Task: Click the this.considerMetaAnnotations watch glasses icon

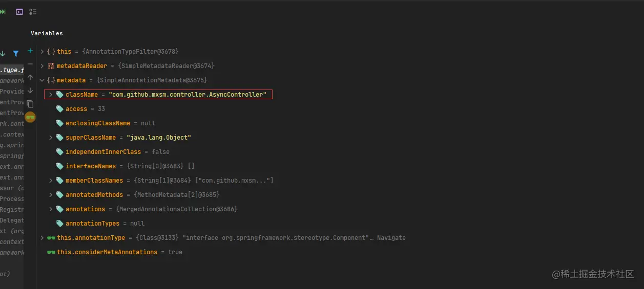Action: [51, 252]
